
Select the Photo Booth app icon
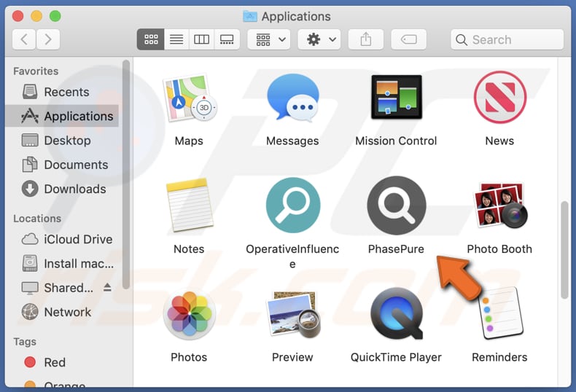click(x=500, y=205)
